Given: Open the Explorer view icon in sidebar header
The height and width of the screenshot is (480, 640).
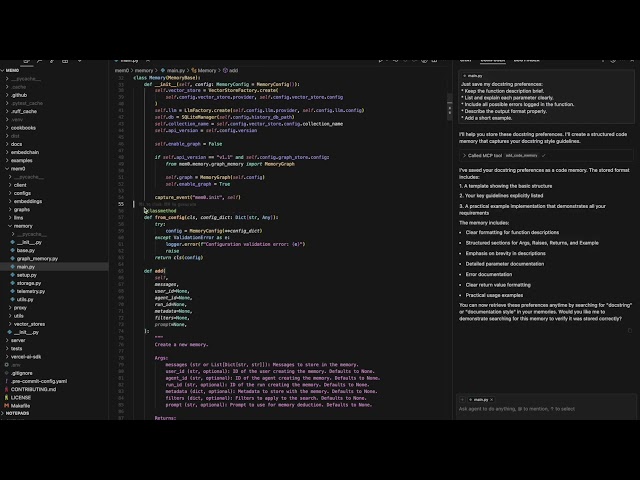Looking at the screenshot, I should [x=27, y=61].
